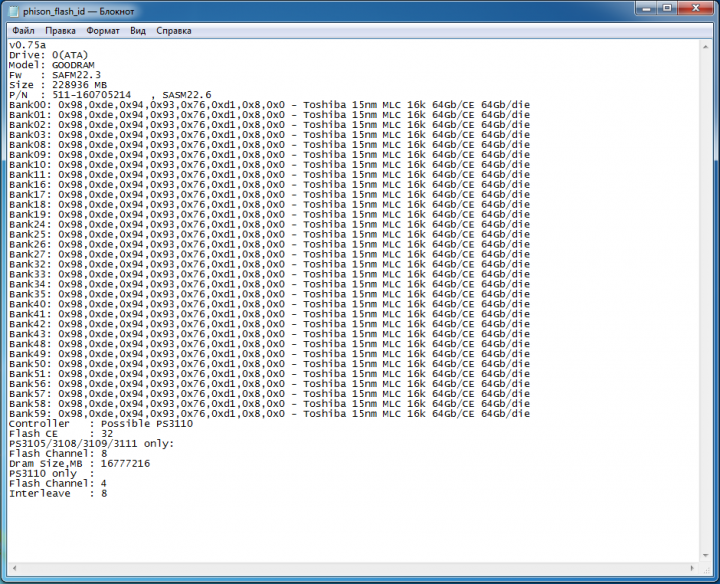
Task: Click the 'Bank26:' row label
Action: [30, 244]
